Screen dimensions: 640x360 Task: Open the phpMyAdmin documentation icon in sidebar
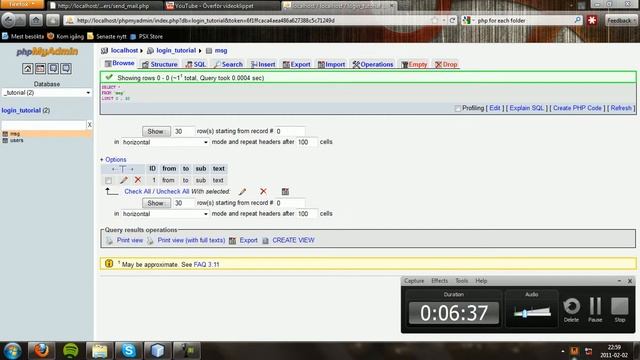pyautogui.click(x=53, y=68)
